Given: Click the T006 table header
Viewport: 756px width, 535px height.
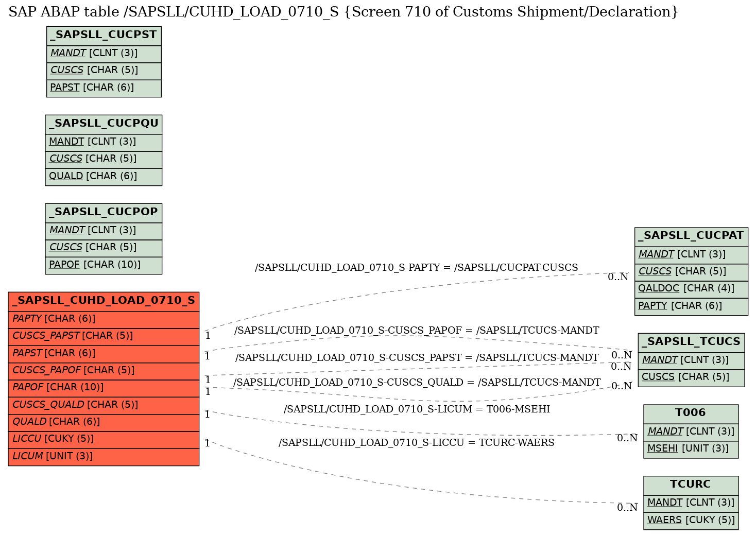Looking at the screenshot, I should pyautogui.click(x=691, y=413).
